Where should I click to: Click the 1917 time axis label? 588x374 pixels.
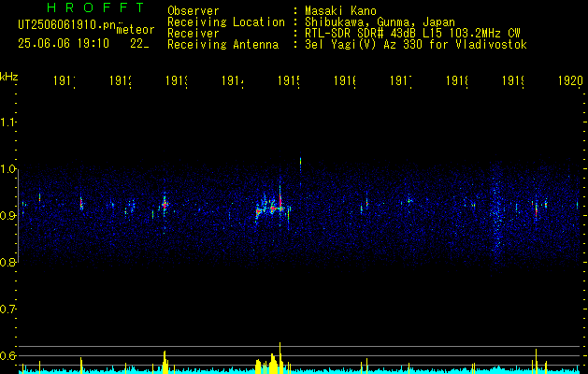(x=401, y=80)
